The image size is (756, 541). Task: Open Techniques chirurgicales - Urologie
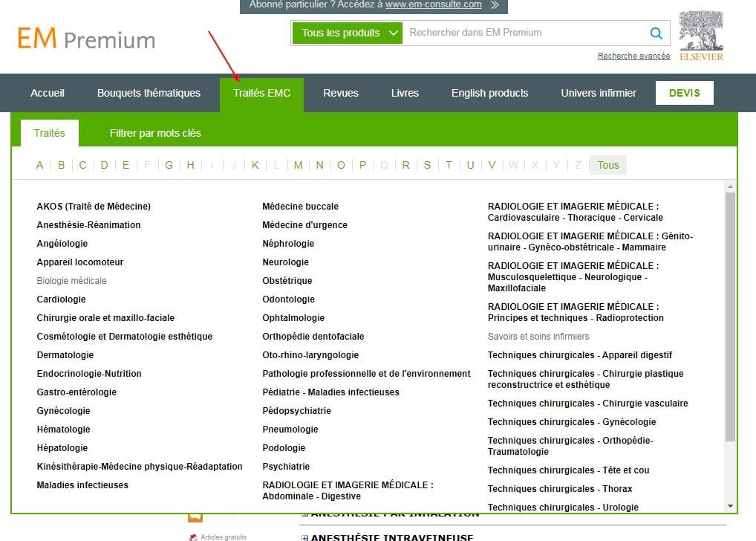(563, 508)
